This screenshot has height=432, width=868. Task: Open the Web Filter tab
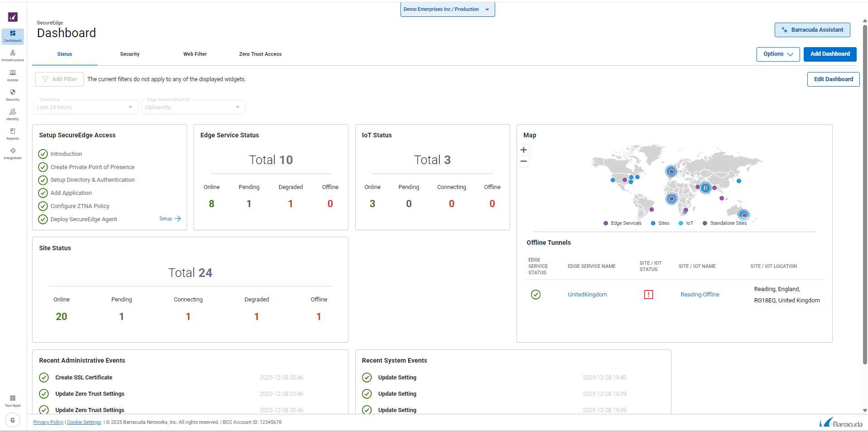195,54
